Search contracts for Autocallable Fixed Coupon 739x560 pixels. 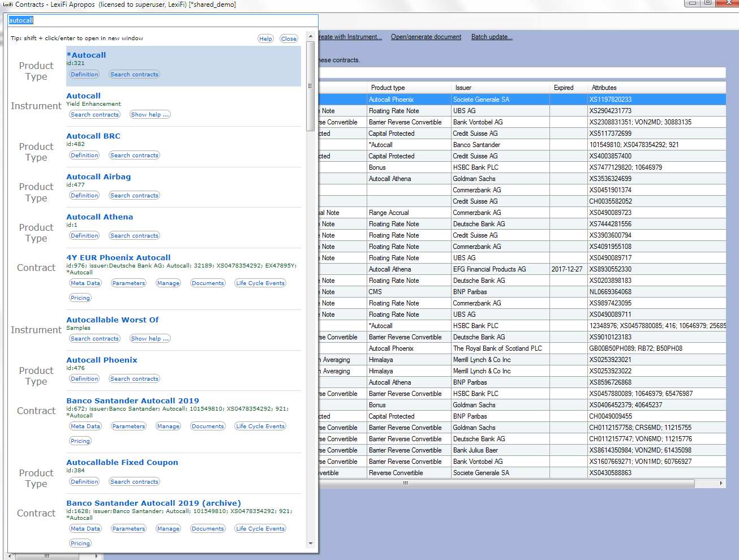click(x=134, y=482)
